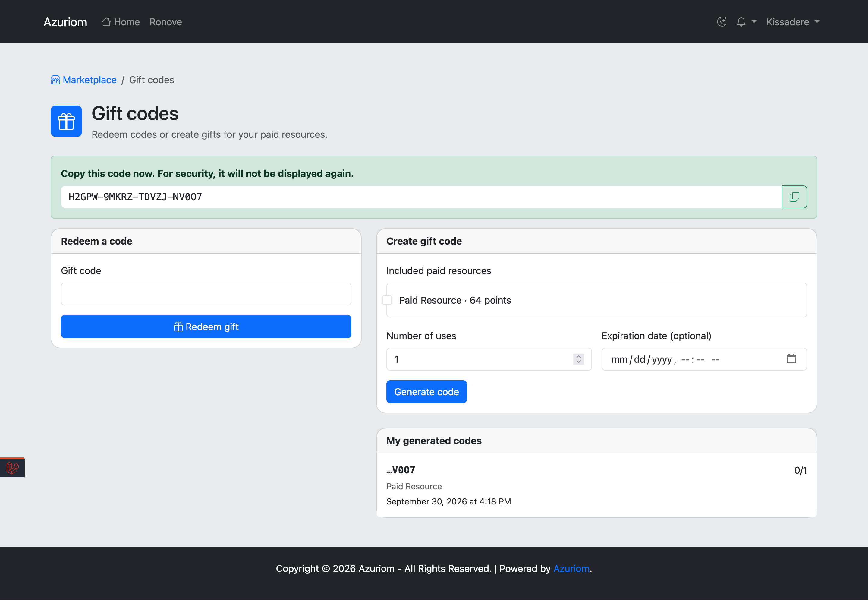Open the calendar picker for expiration date
The height and width of the screenshot is (600, 868).
[x=791, y=359]
